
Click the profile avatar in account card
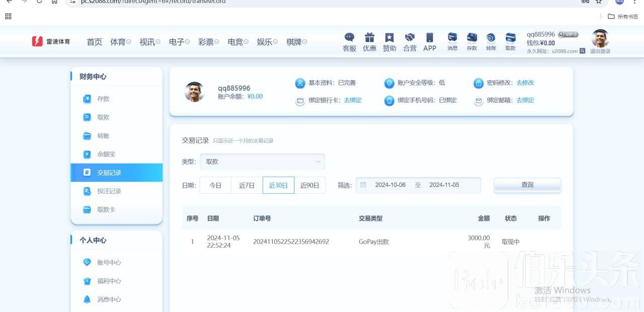coord(194,92)
